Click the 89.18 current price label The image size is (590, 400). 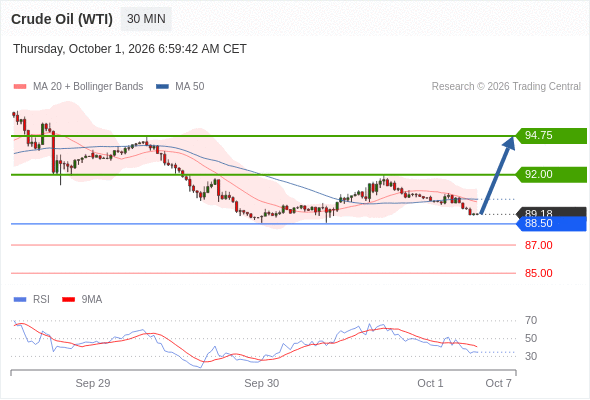pyautogui.click(x=551, y=212)
